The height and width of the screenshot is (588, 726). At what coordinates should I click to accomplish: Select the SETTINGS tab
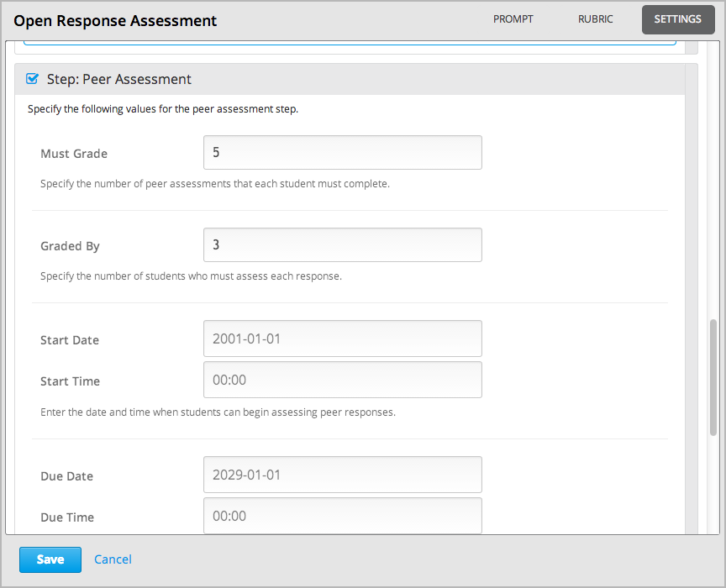pos(678,19)
